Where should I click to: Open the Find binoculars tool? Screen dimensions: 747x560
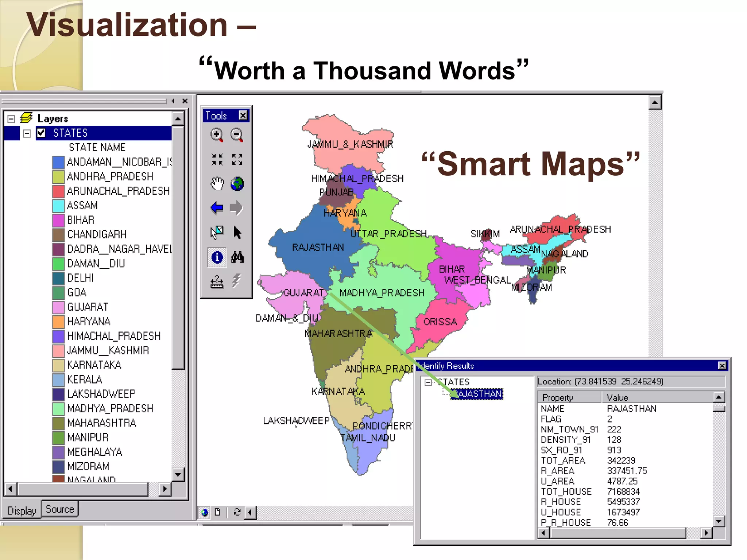pos(237,257)
